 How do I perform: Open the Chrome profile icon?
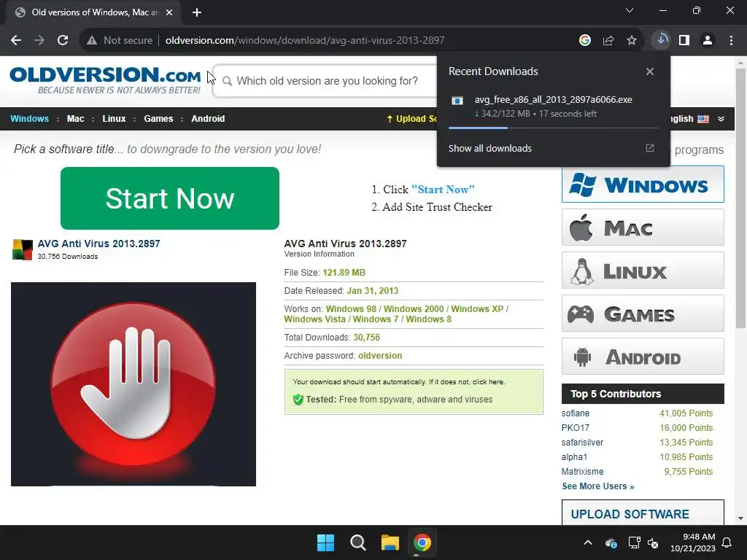tap(708, 41)
